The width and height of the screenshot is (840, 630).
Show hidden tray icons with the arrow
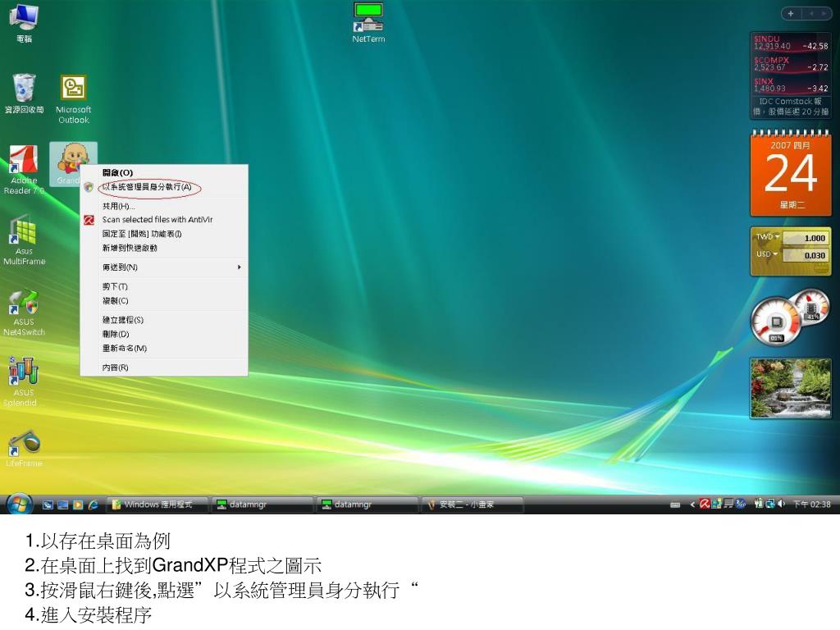[692, 504]
